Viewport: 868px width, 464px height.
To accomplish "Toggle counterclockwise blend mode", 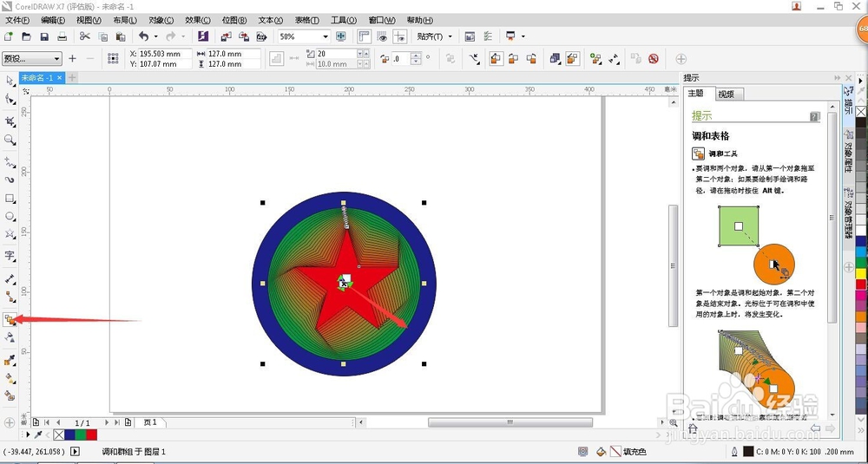I will coord(532,59).
